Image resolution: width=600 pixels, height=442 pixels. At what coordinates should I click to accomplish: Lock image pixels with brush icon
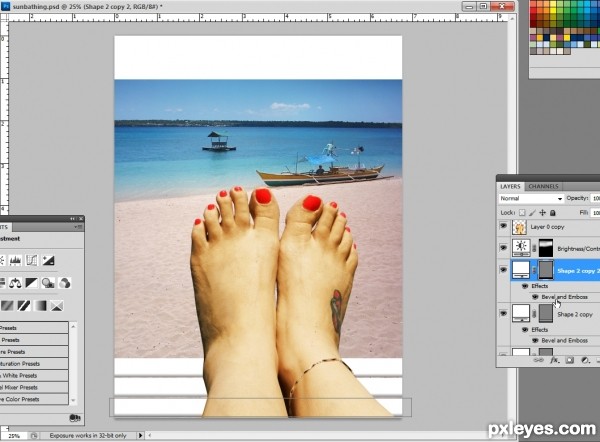point(532,213)
